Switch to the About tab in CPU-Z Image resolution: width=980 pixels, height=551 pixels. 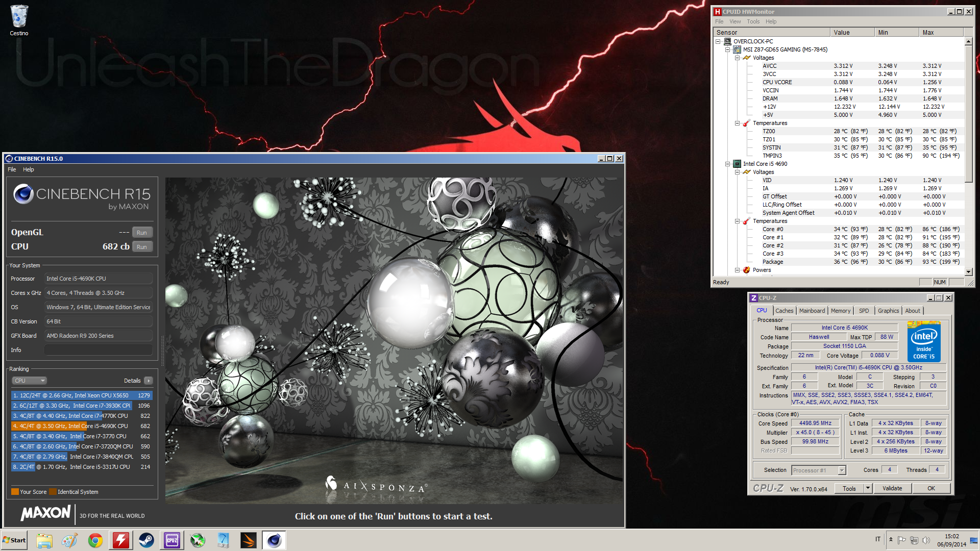point(913,311)
